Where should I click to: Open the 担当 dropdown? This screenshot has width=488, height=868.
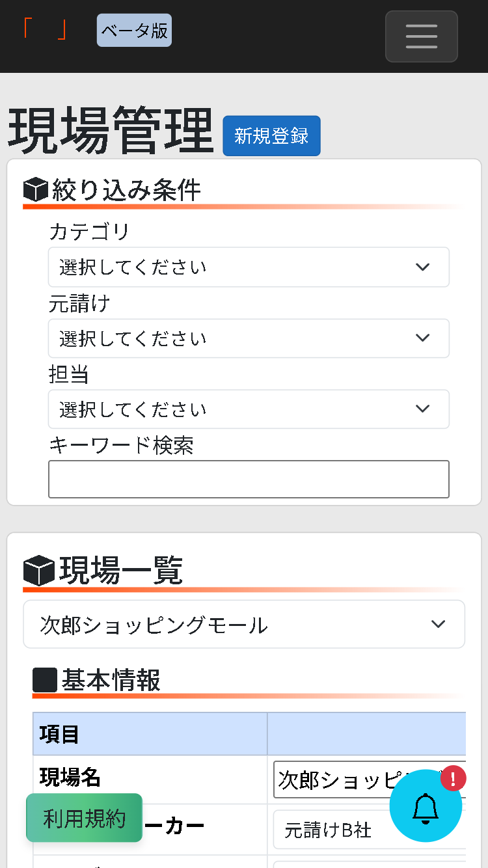click(x=249, y=409)
